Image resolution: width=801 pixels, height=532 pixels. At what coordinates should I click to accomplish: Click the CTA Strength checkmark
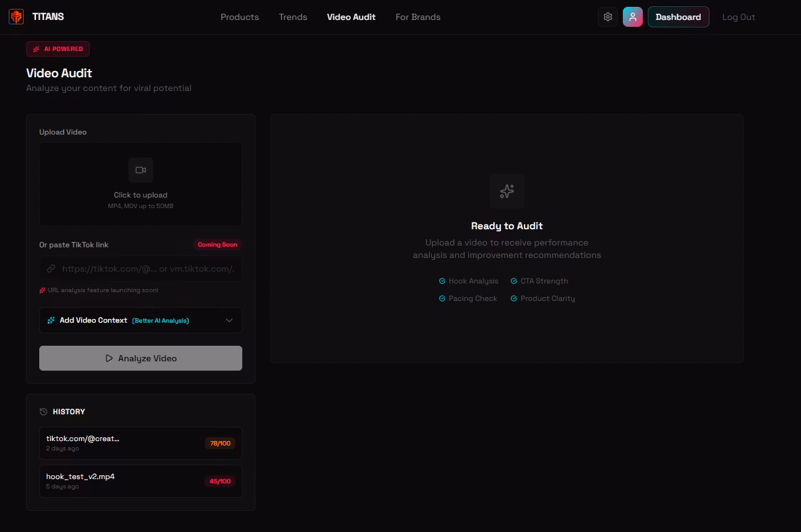514,281
